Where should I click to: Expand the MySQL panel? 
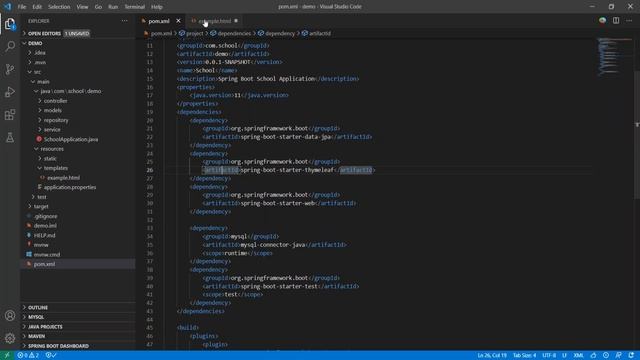(78, 317)
